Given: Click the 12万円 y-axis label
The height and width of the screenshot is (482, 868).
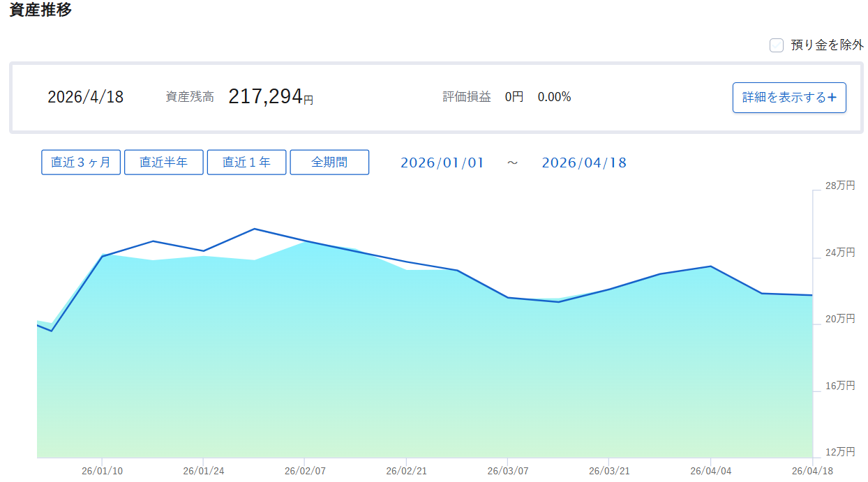Looking at the screenshot, I should [840, 452].
